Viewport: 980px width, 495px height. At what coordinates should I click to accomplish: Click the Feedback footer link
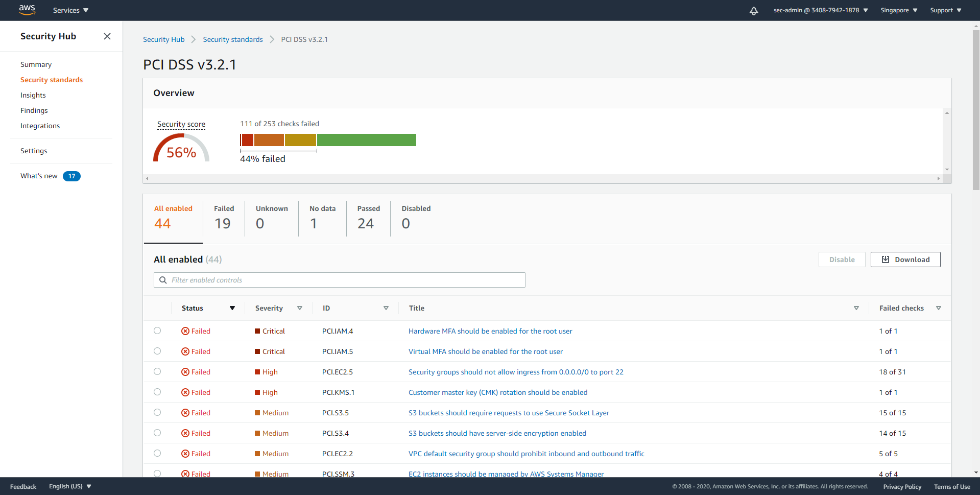pos(23,487)
